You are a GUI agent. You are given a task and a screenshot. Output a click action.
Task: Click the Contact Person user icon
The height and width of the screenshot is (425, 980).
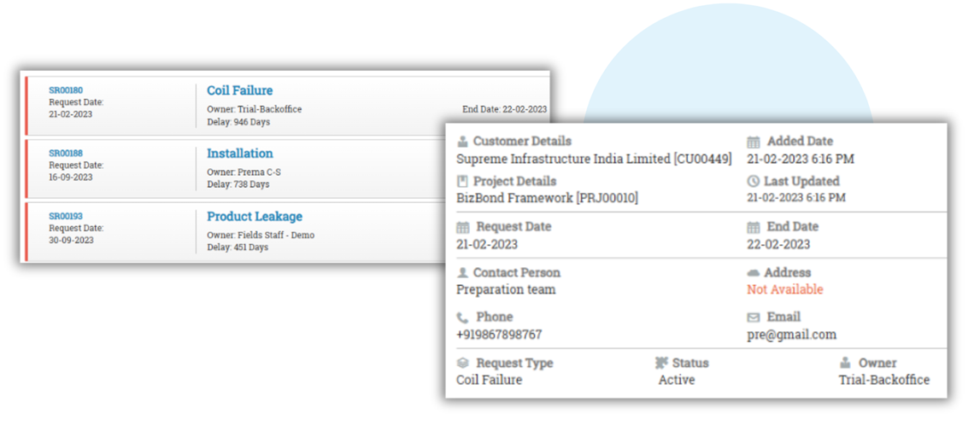pos(462,273)
